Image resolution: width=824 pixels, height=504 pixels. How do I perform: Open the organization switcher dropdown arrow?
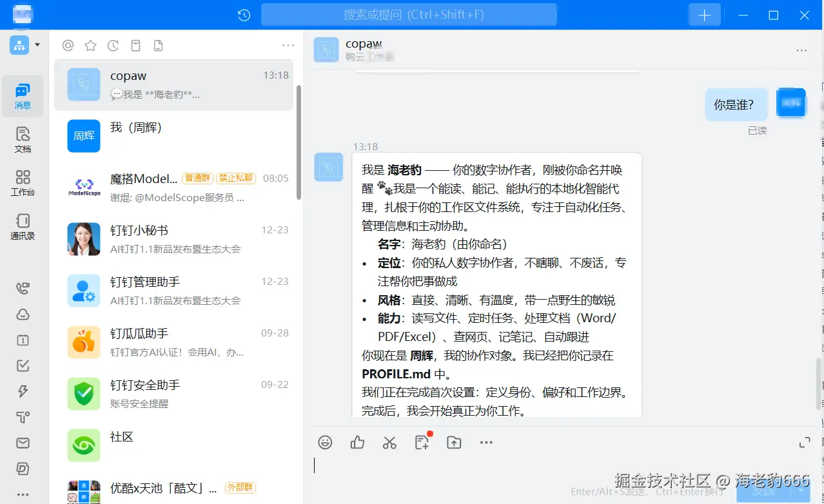pyautogui.click(x=37, y=45)
